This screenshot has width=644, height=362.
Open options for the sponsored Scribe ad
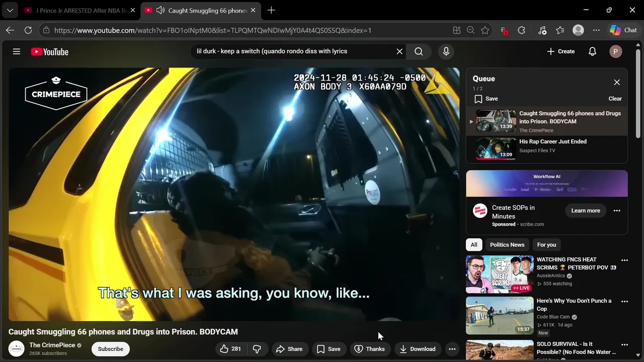(617, 211)
